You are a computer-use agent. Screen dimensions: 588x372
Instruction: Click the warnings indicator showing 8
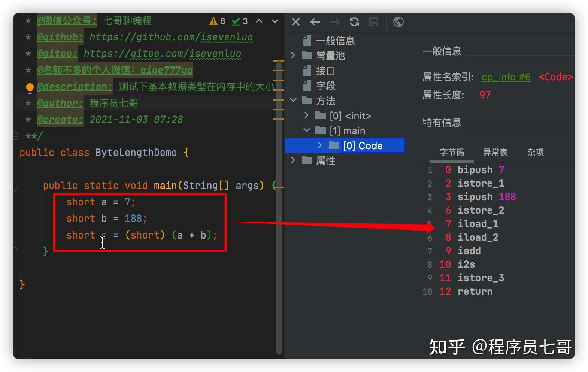218,21
